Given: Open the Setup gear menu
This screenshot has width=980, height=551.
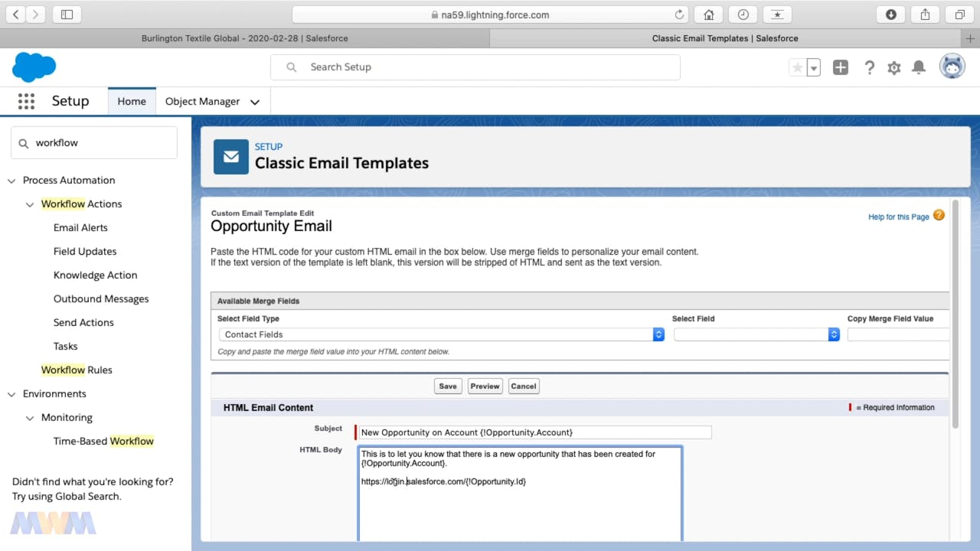Looking at the screenshot, I should pos(893,67).
